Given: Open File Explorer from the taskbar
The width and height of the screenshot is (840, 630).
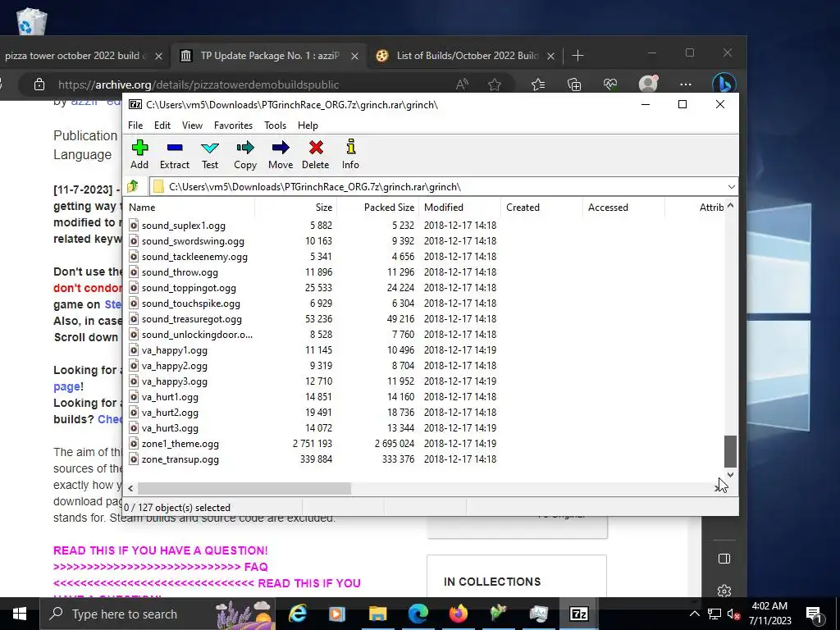Looking at the screenshot, I should (x=377, y=614).
